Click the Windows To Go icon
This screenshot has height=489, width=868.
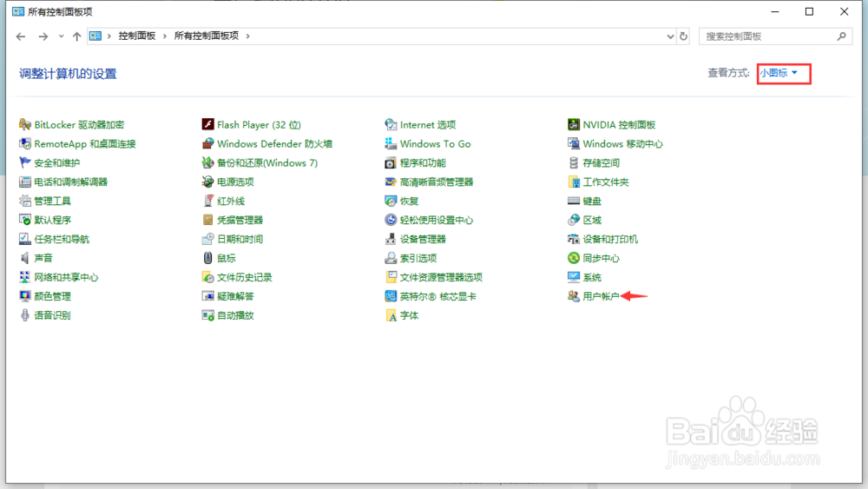pos(391,143)
